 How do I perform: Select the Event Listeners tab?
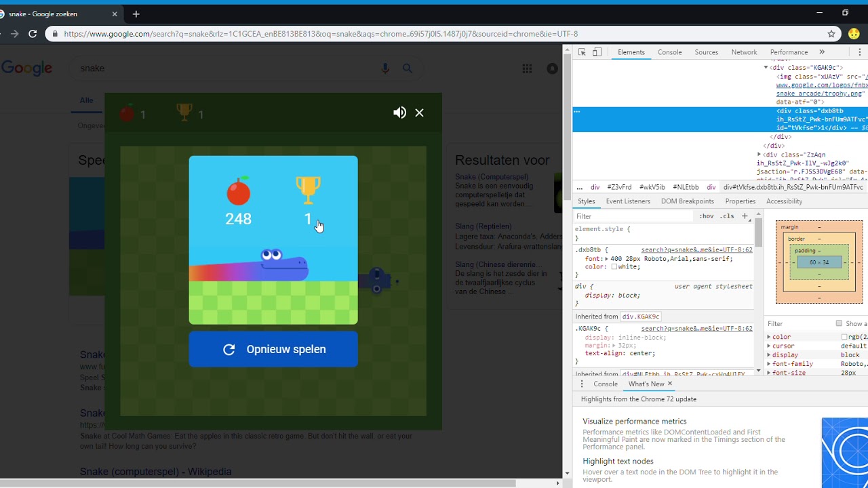coord(628,201)
